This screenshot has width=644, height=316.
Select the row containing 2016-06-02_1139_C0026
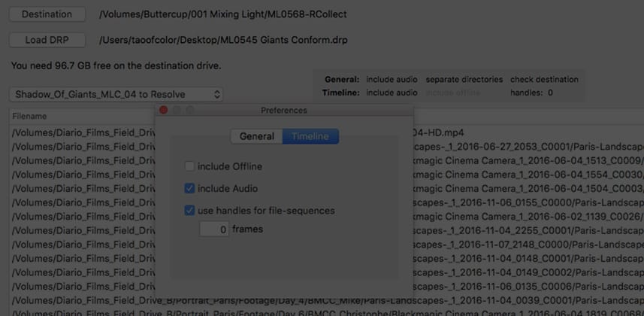click(327, 217)
